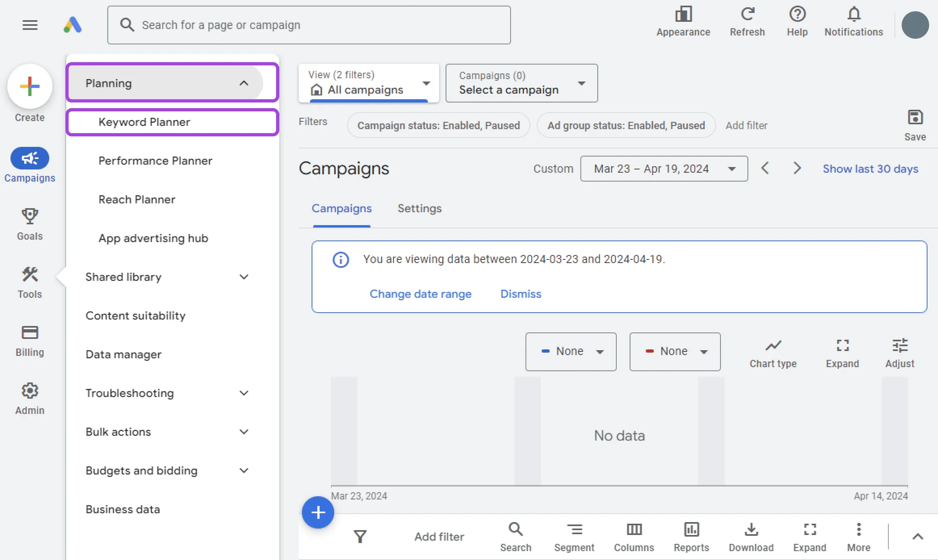Open the date range dropdown
This screenshot has width=938, height=560.
point(664,169)
